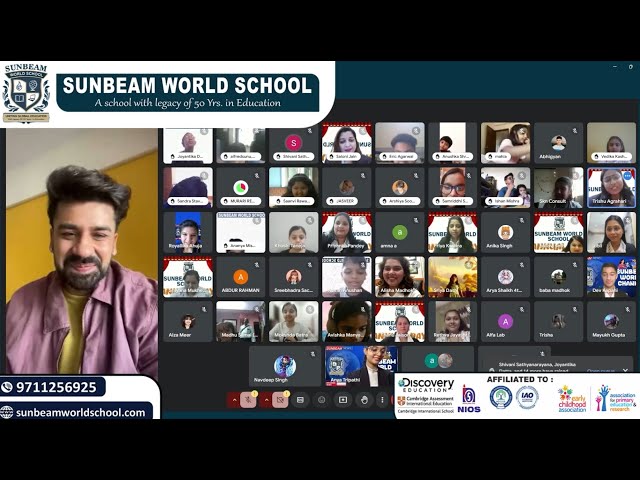Select the Navdeep Singh participant tile

(285, 366)
